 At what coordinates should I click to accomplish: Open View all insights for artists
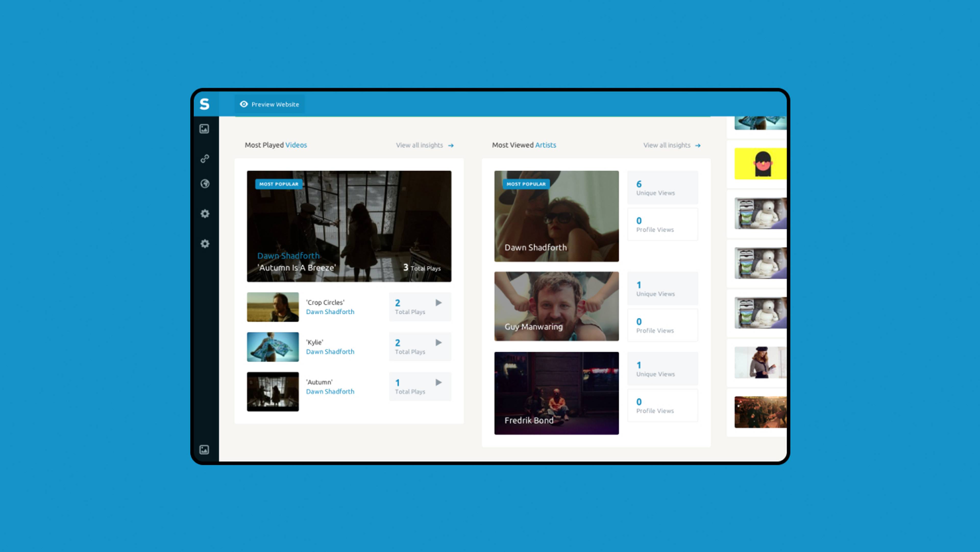click(671, 145)
